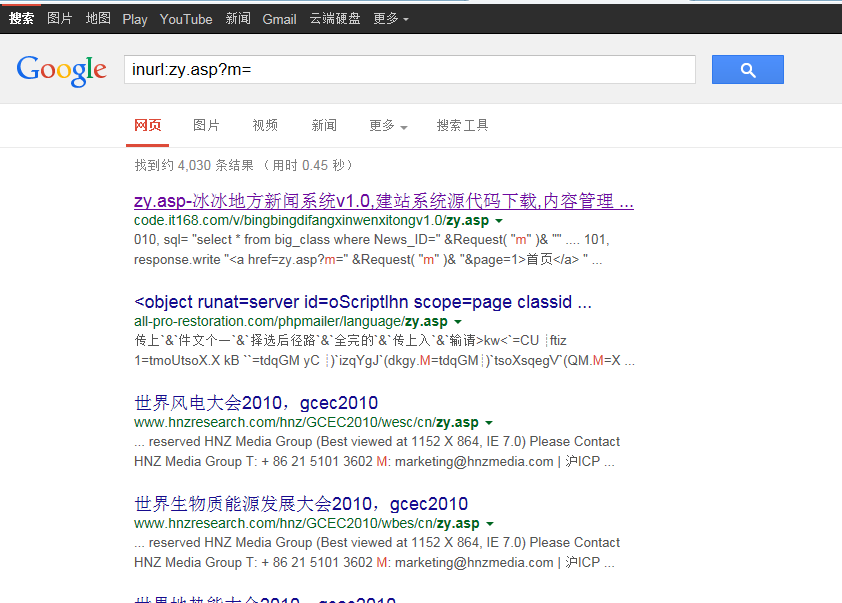Click the snippet starting with 010, sql= "select
The height and width of the screenshot is (603, 842).
(x=372, y=250)
